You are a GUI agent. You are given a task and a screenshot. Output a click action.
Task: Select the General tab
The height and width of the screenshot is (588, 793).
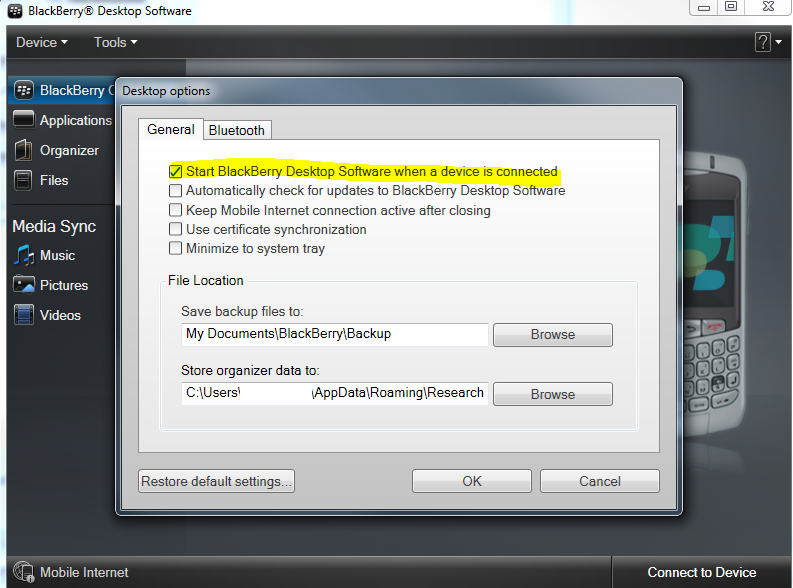171,129
